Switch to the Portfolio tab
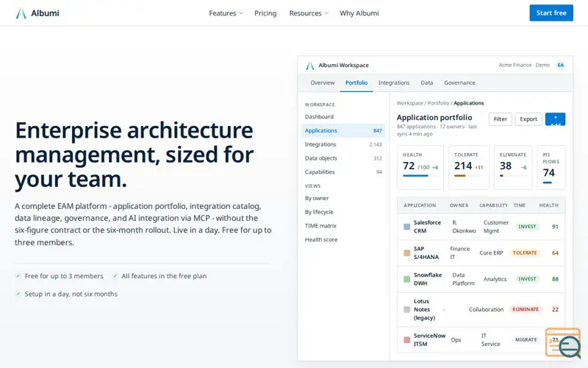588x368 pixels. pyautogui.click(x=356, y=82)
